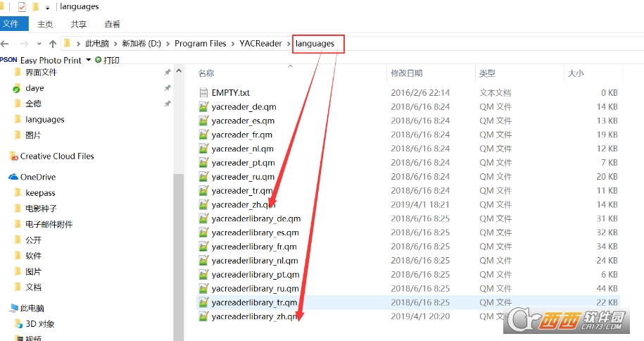Select yacreader_es.qm file icon
The width and height of the screenshot is (644, 341).
(x=203, y=120)
